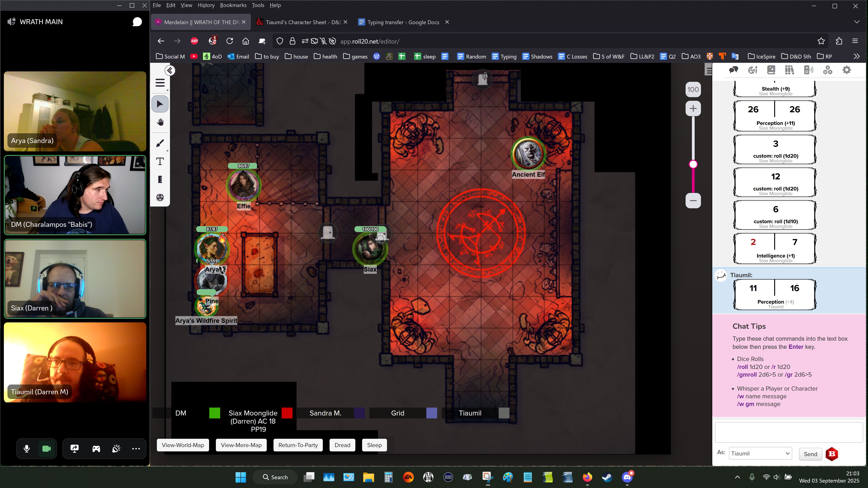868x488 pixels.
Task: Open the Jukebox audio tab
Action: [808, 70]
